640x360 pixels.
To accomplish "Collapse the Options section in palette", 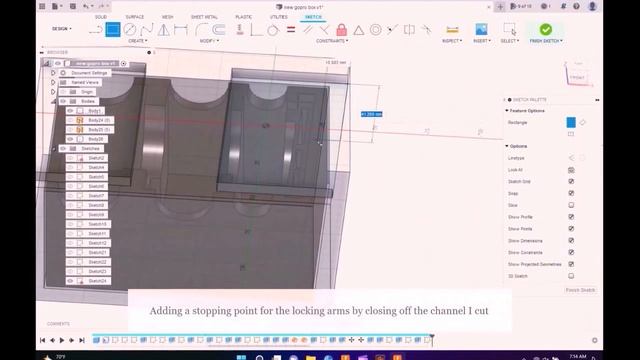I will click(507, 146).
